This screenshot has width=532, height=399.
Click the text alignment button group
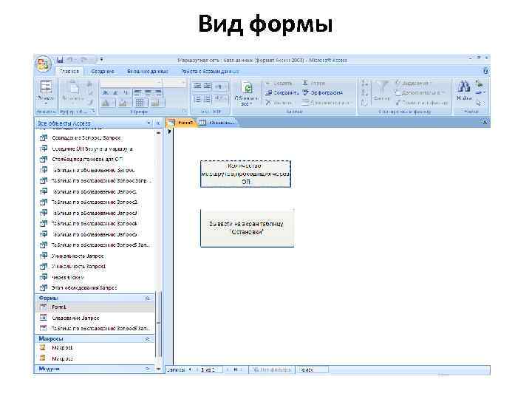coord(148,92)
